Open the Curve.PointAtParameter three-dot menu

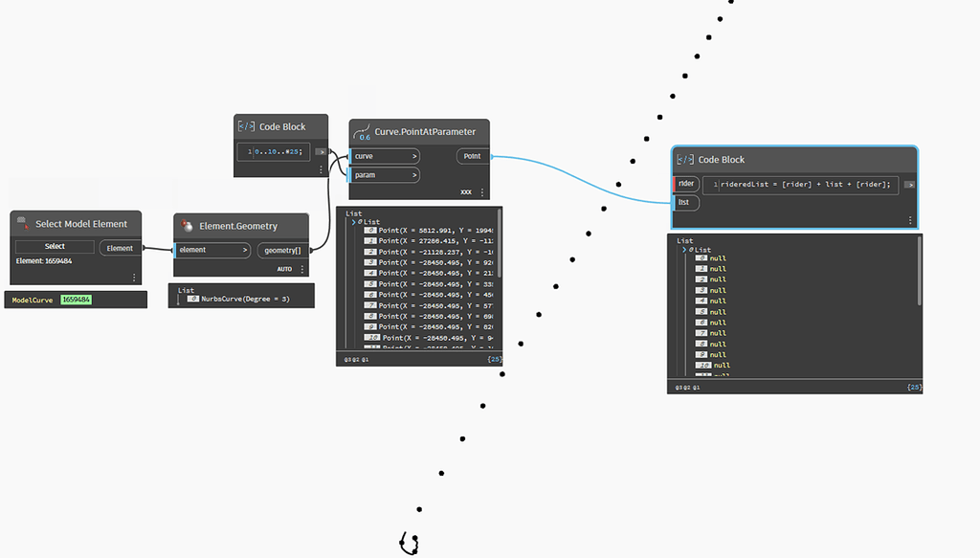click(482, 191)
